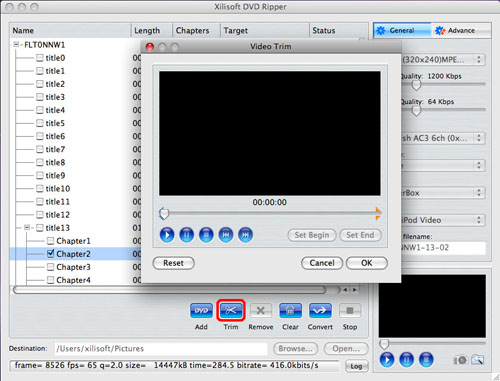The height and width of the screenshot is (381, 500).
Task: Open the iPod Video dropdown
Action: pyautogui.click(x=443, y=220)
